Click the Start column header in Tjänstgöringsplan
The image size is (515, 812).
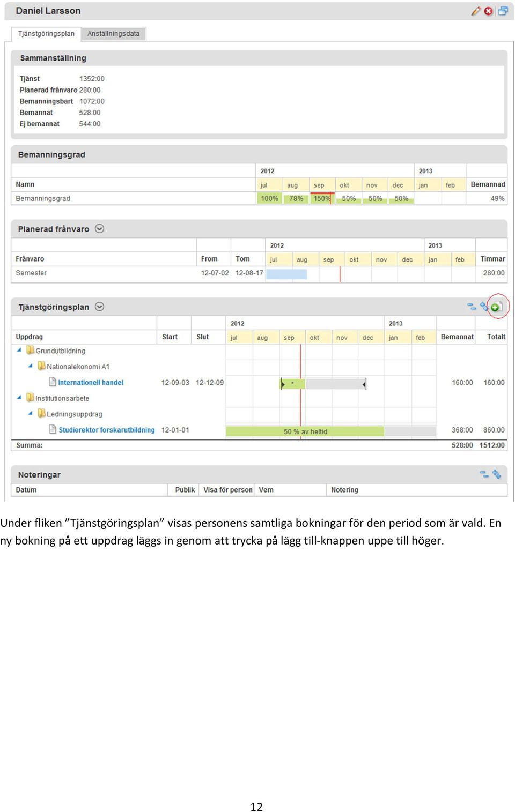(170, 337)
